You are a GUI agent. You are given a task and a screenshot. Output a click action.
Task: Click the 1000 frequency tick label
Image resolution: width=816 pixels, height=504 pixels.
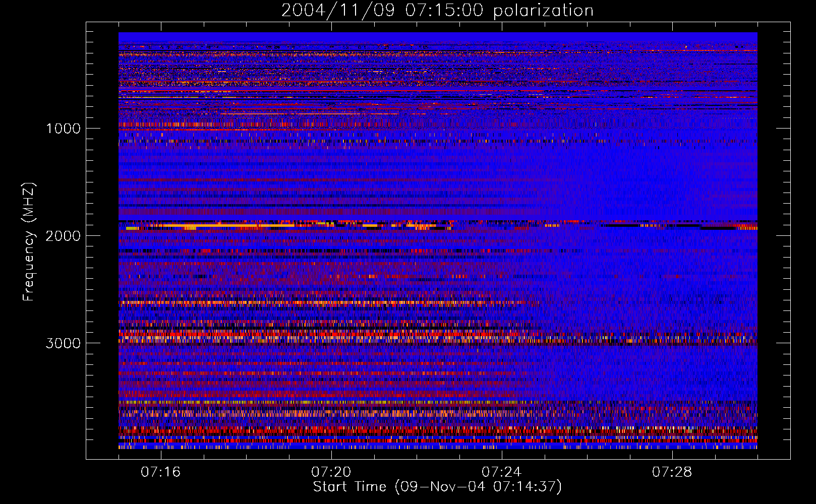point(63,129)
